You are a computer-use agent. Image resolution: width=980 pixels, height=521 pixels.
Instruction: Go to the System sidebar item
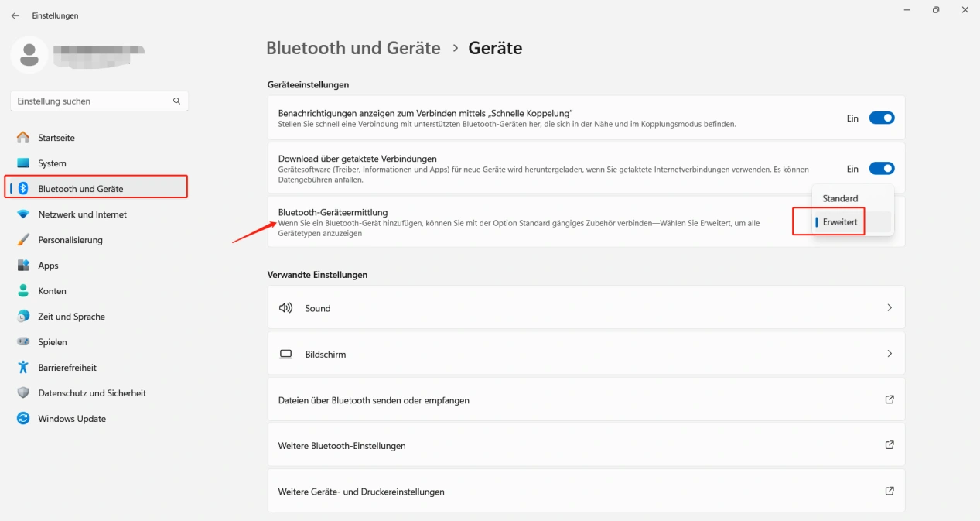pyautogui.click(x=52, y=163)
